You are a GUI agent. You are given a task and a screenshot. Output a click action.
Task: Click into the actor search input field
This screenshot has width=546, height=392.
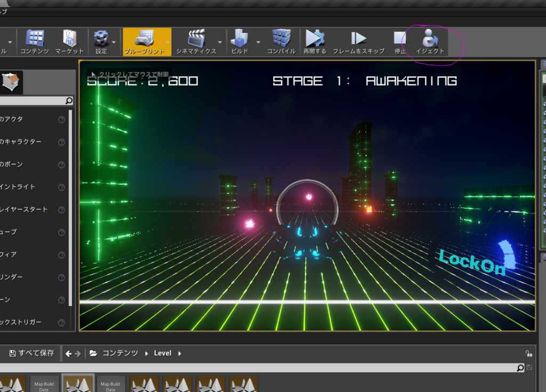click(x=32, y=101)
